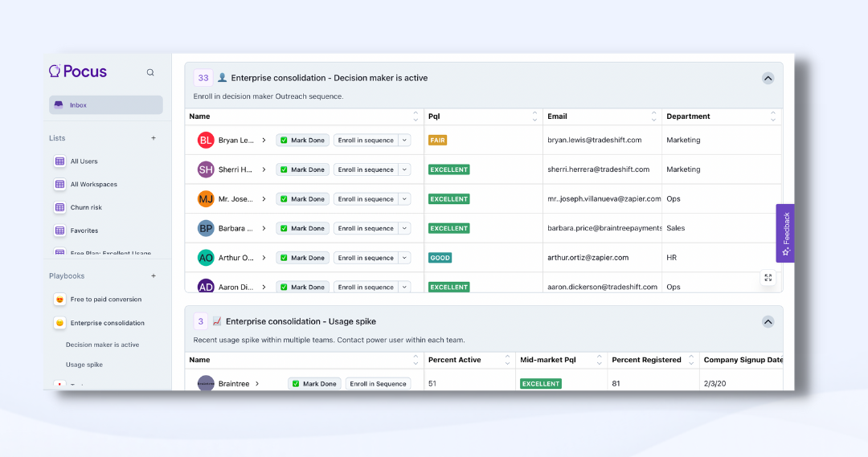
Task: Add a new list with plus icon
Action: (x=154, y=138)
